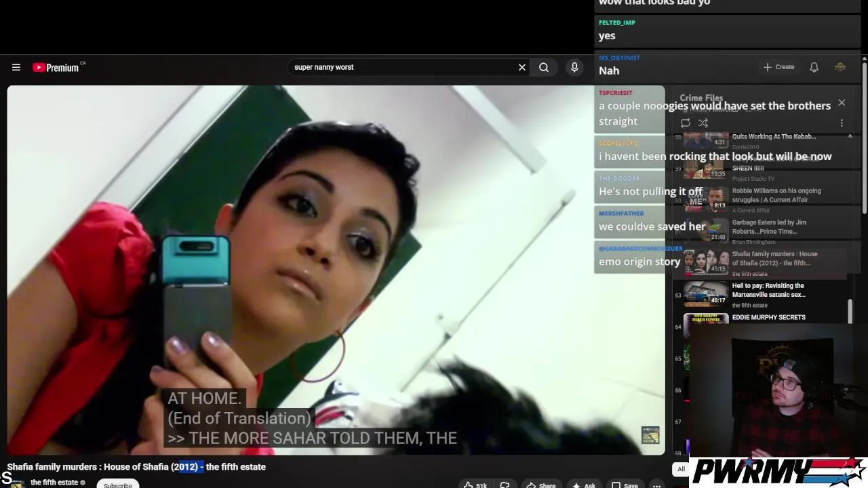Click the chat message from FELTED_IMP
The image size is (868, 488).
607,36
